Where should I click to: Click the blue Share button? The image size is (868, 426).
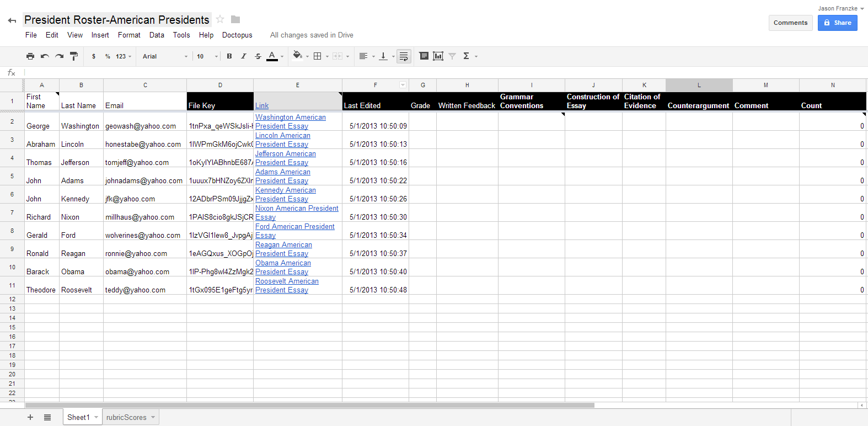[837, 23]
